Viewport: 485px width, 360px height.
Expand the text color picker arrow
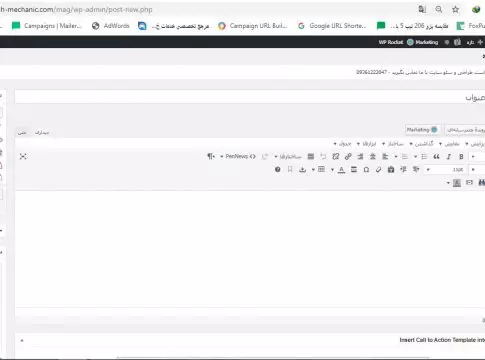coord(332,170)
